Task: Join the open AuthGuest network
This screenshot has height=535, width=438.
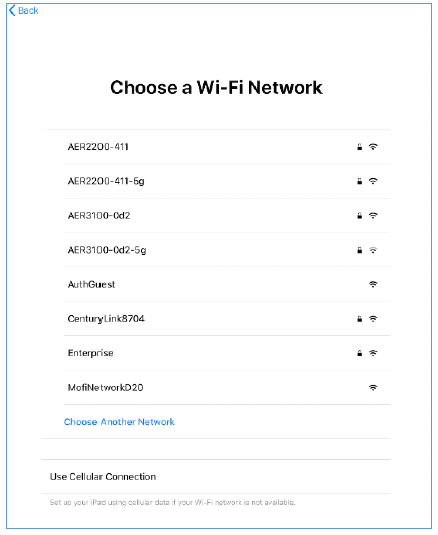Action: [227, 284]
